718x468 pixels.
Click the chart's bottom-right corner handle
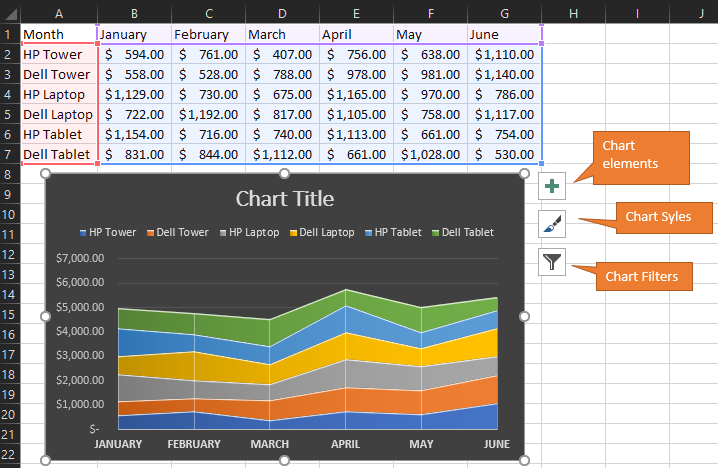pos(524,460)
